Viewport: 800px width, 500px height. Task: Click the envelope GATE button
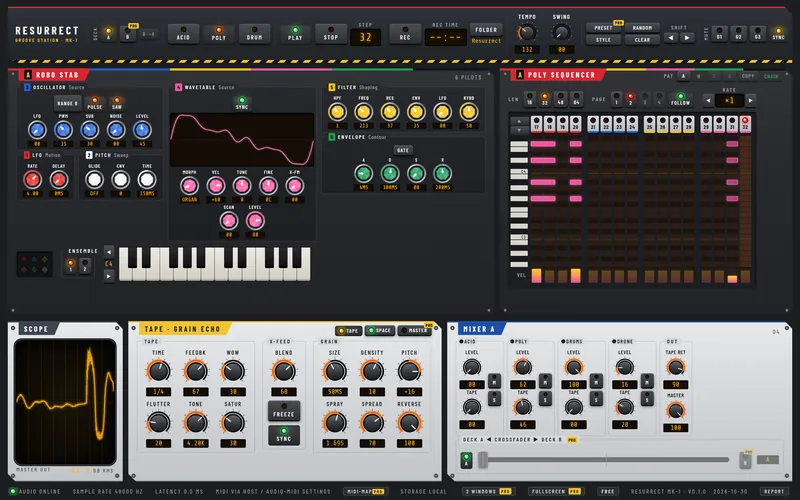(x=403, y=150)
